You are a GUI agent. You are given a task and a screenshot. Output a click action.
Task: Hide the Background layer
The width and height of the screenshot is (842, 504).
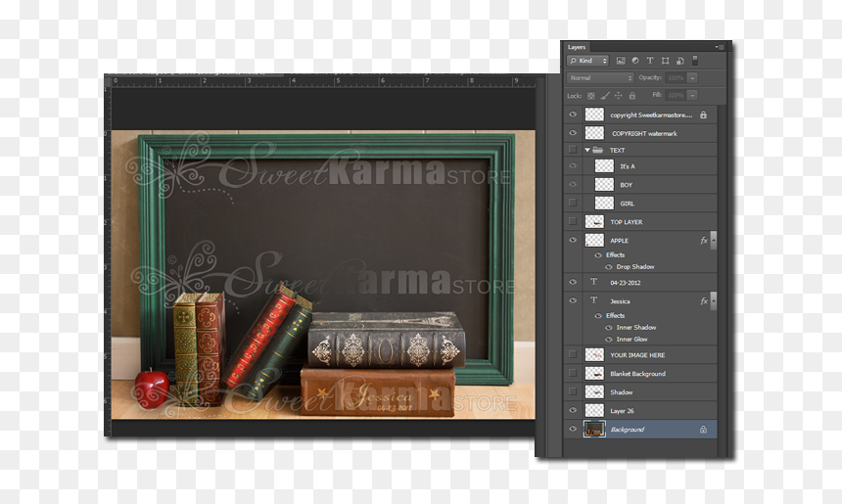click(x=573, y=429)
